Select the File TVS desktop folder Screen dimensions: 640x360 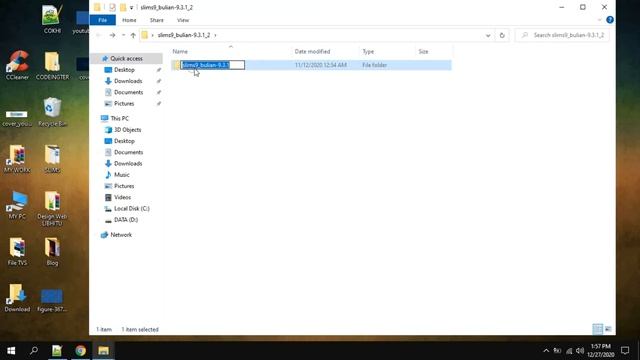click(17, 251)
